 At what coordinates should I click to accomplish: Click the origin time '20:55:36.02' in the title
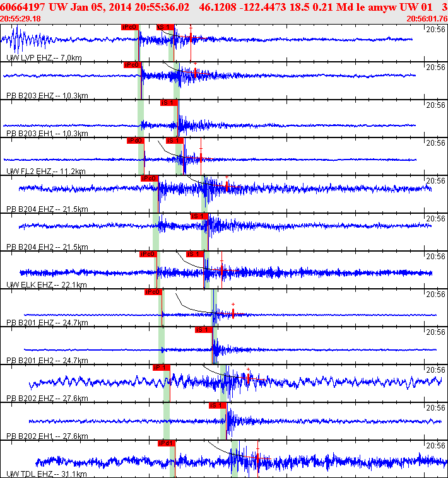pos(162,7)
